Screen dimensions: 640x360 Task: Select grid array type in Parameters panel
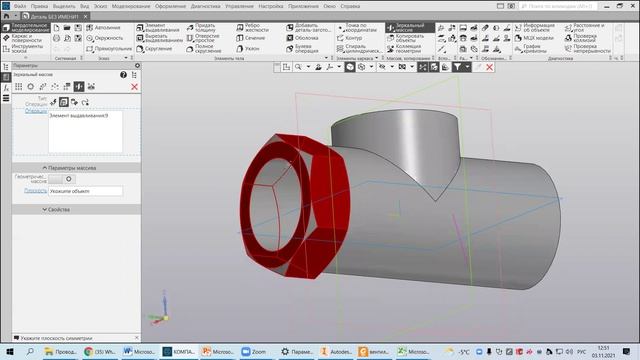pyautogui.click(x=18, y=87)
